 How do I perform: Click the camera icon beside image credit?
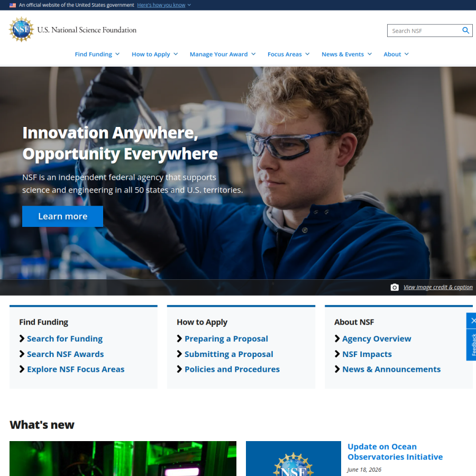pos(395,287)
